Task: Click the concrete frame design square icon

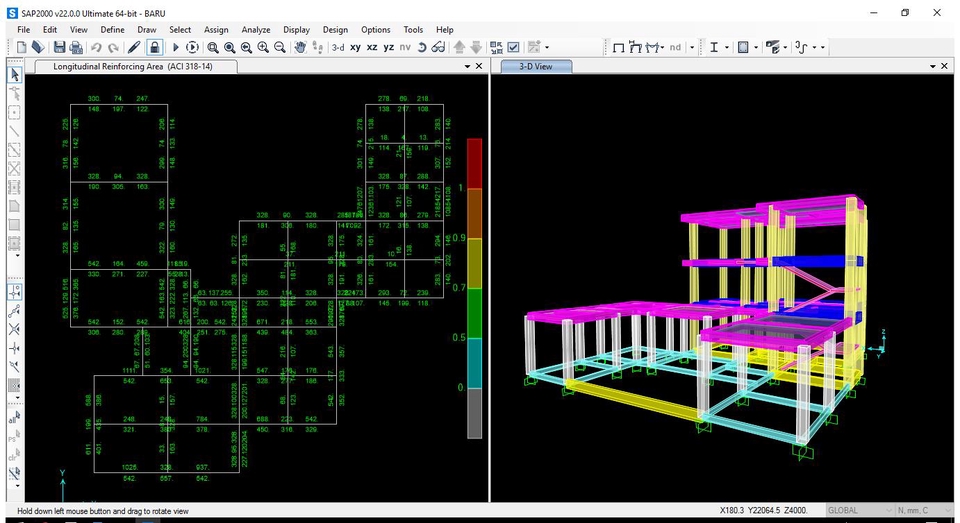Action: click(x=743, y=47)
